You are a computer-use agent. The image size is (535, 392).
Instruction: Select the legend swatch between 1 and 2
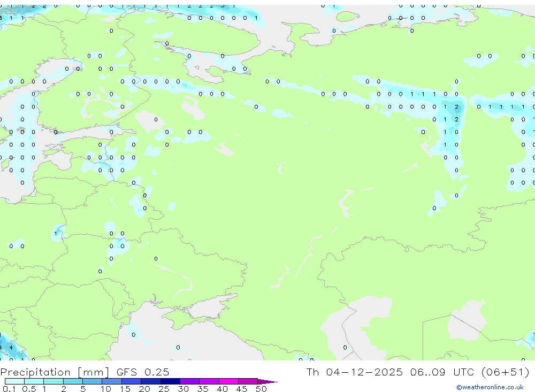click(x=53, y=381)
